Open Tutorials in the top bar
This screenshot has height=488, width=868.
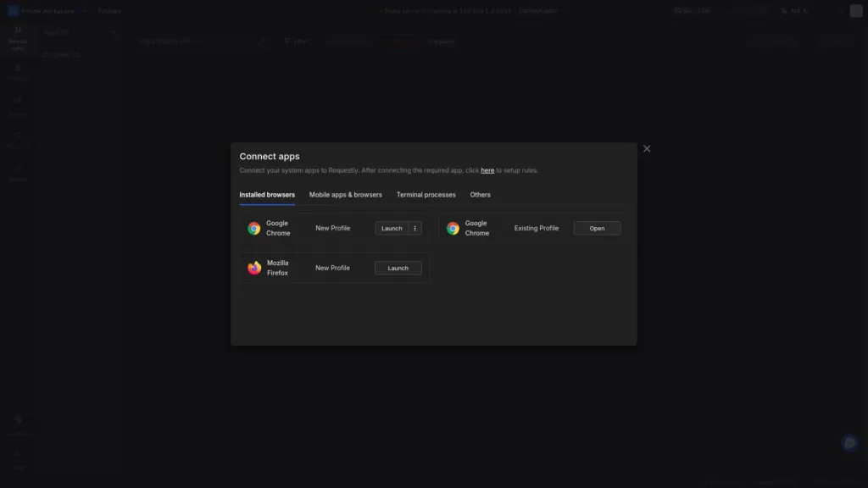[109, 11]
